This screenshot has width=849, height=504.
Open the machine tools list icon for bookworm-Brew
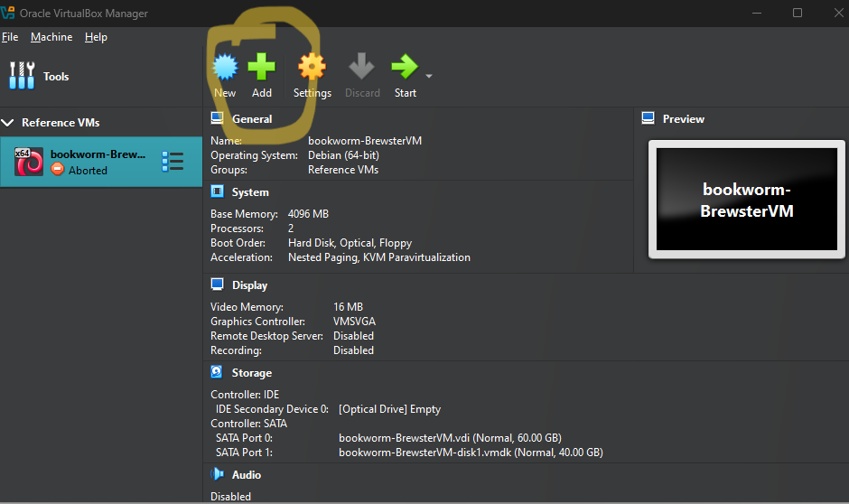pos(173,162)
